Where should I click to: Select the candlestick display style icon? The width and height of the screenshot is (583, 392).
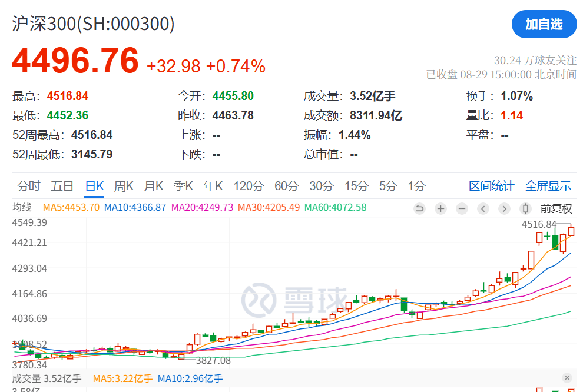[x=526, y=208]
